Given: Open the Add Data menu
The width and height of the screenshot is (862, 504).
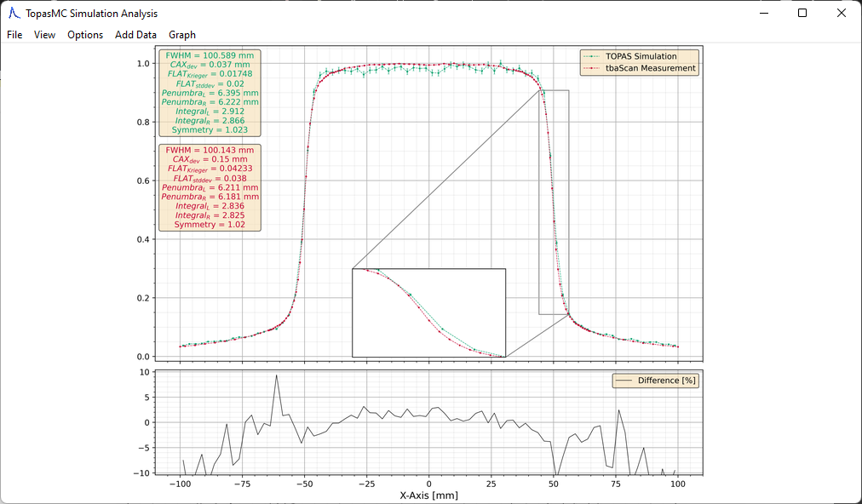Looking at the screenshot, I should (135, 35).
